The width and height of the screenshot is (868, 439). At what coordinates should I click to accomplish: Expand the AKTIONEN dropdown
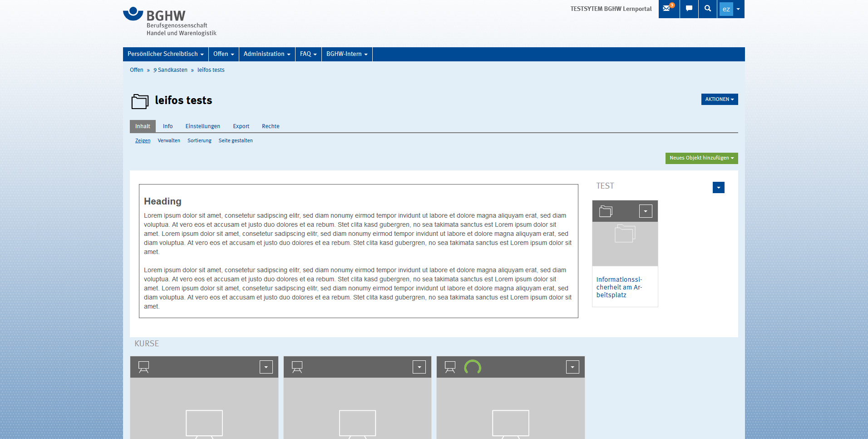(x=719, y=99)
